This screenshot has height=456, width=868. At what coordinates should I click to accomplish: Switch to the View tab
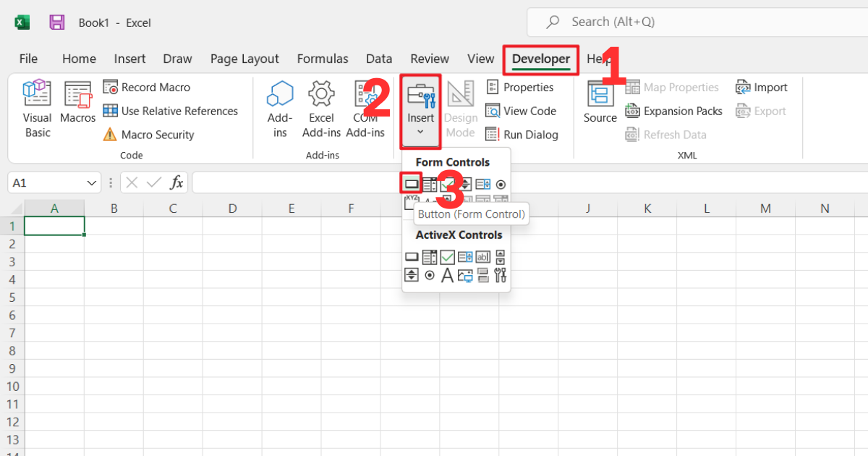coord(481,59)
